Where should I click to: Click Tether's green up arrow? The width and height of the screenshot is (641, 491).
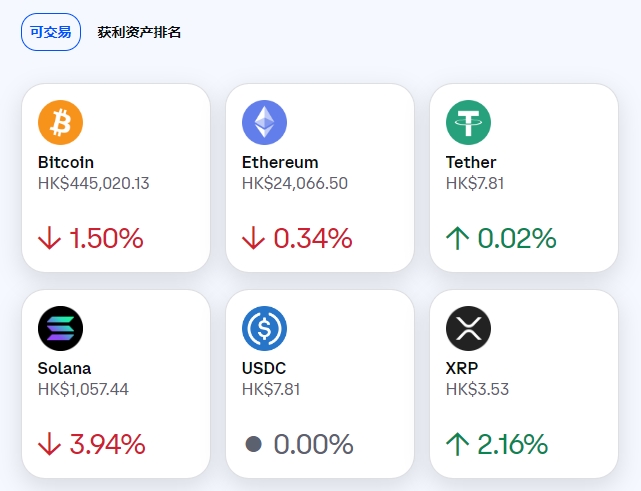click(458, 238)
